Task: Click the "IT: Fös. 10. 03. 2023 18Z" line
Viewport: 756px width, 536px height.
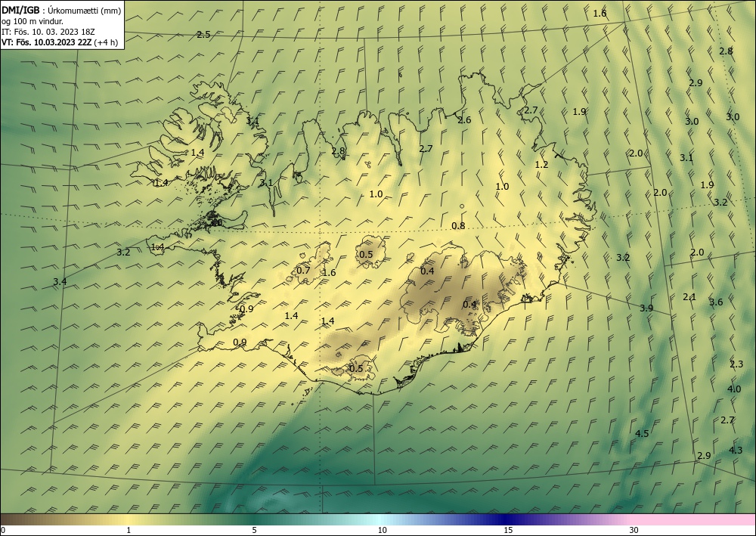Action: [x=48, y=32]
